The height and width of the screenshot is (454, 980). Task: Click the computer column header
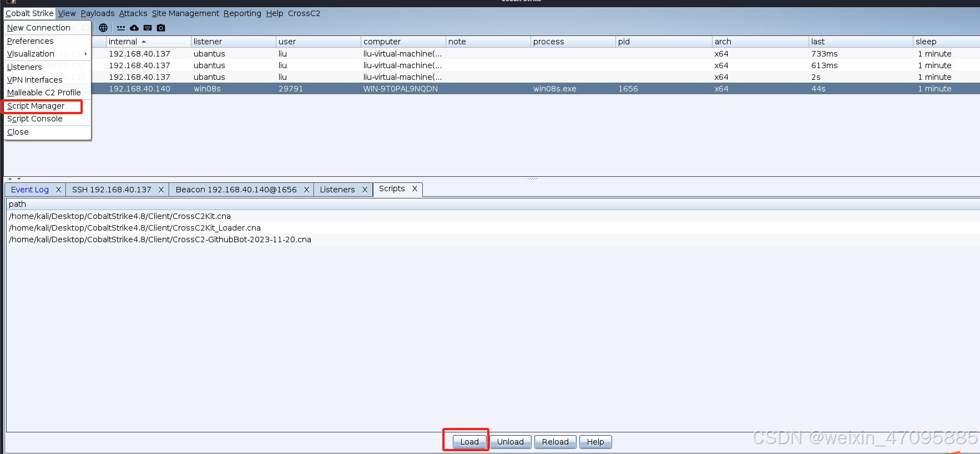coord(403,42)
